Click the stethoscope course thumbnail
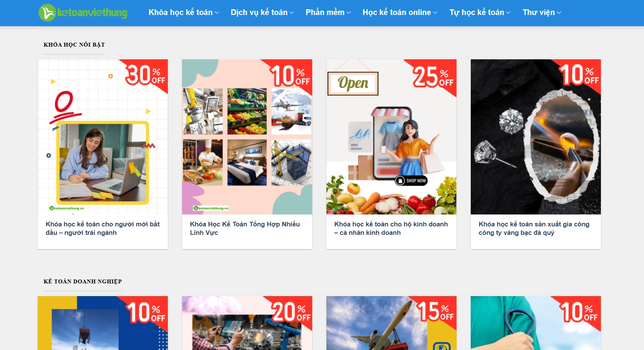This screenshot has width=644, height=350. pyautogui.click(x=536, y=323)
